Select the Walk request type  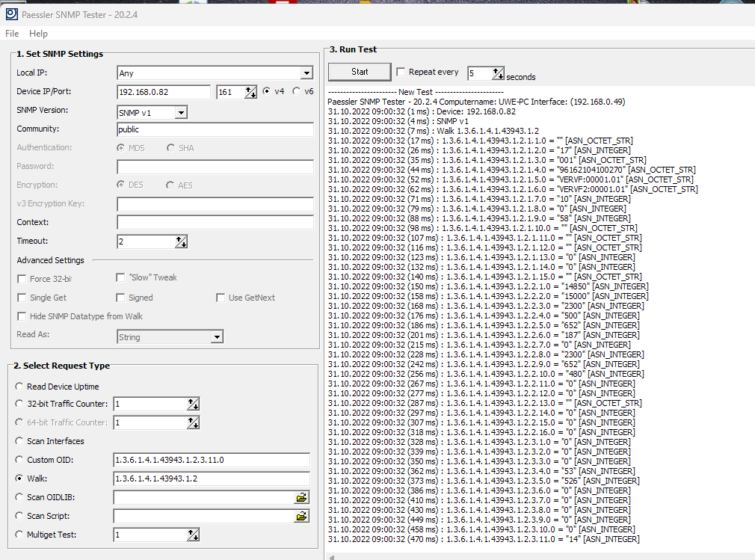click(19, 479)
